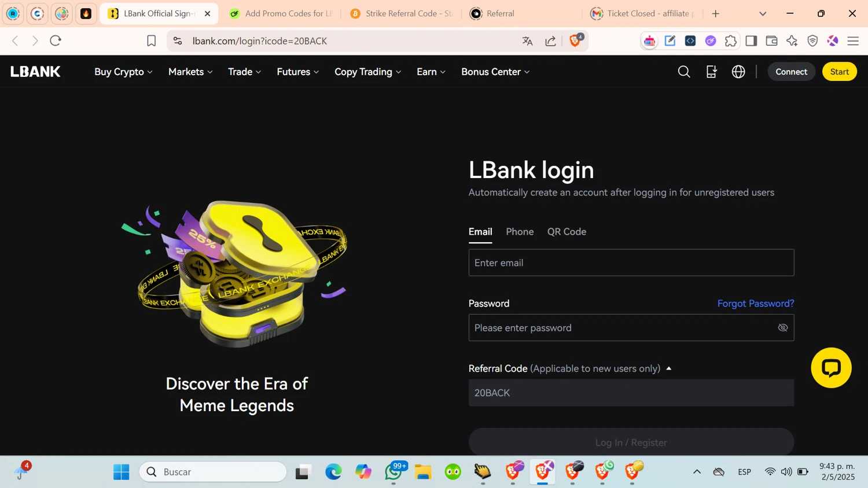Open the Windows Start menu

click(122, 472)
